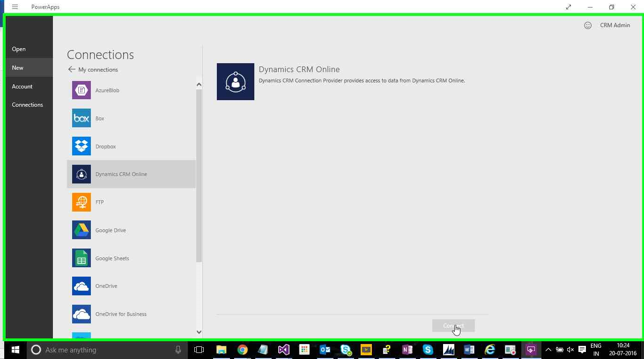Select the Google Drive connection icon

pos(81,230)
